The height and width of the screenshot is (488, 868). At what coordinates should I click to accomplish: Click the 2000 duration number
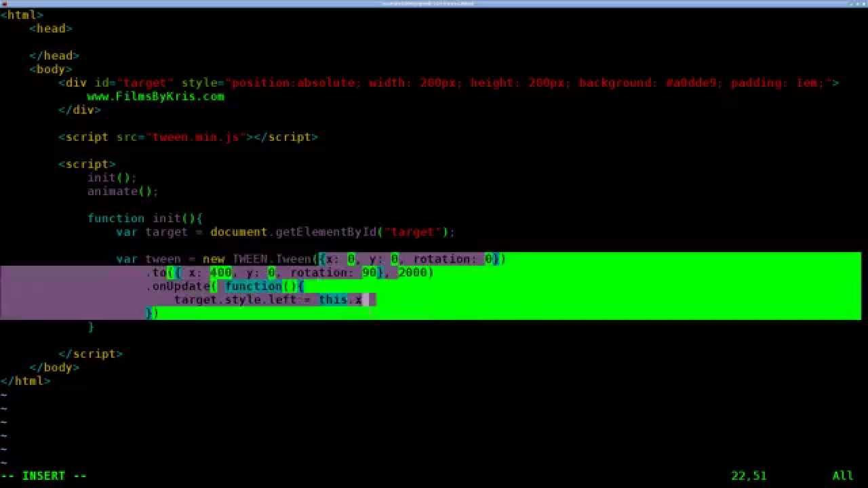[412, 272]
